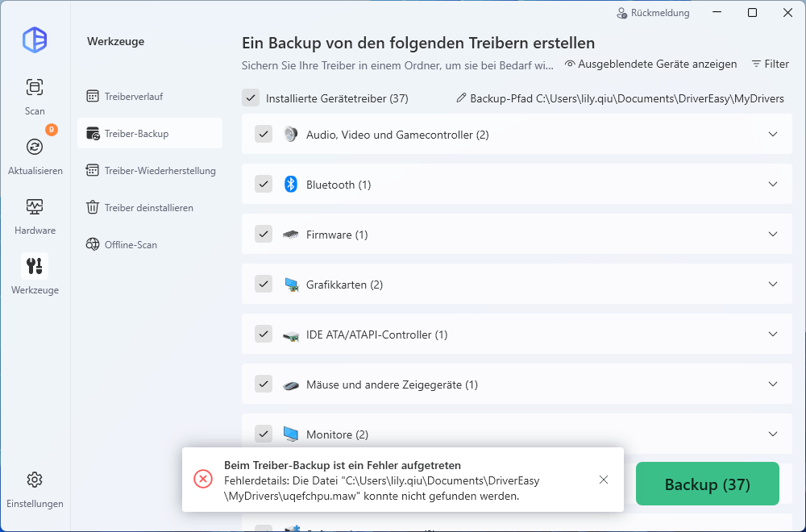The image size is (806, 532).
Task: Click the Firmware (1) label
Action: pyautogui.click(x=337, y=235)
